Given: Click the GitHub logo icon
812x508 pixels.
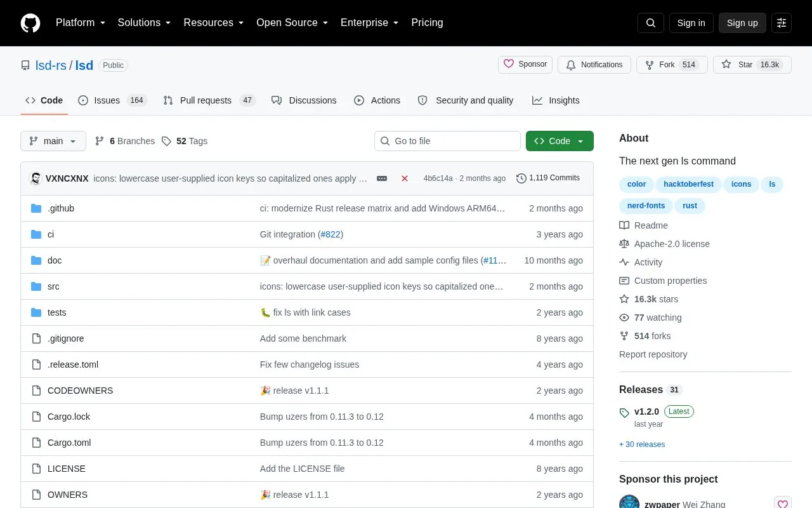Looking at the screenshot, I should pyautogui.click(x=30, y=23).
